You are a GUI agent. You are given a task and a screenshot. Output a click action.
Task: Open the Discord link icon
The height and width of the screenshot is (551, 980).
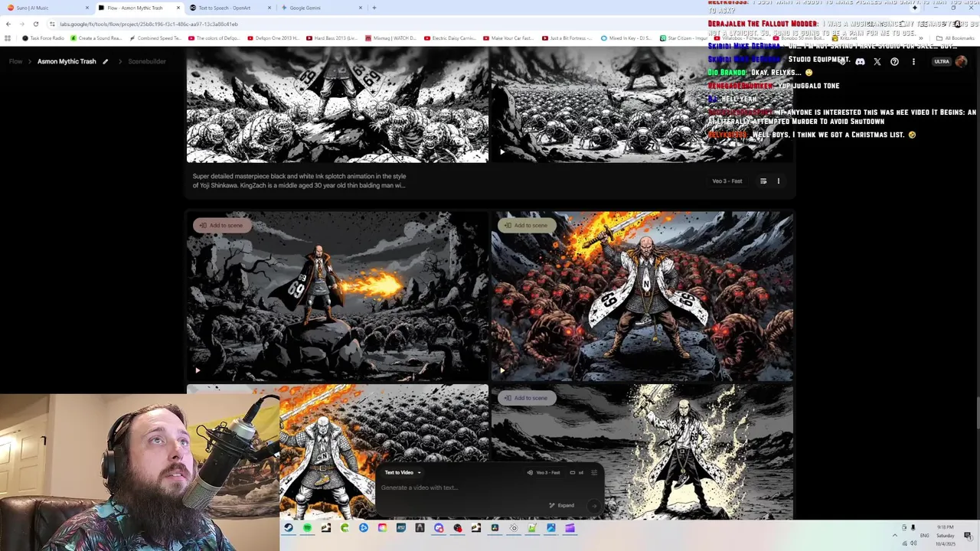(860, 61)
